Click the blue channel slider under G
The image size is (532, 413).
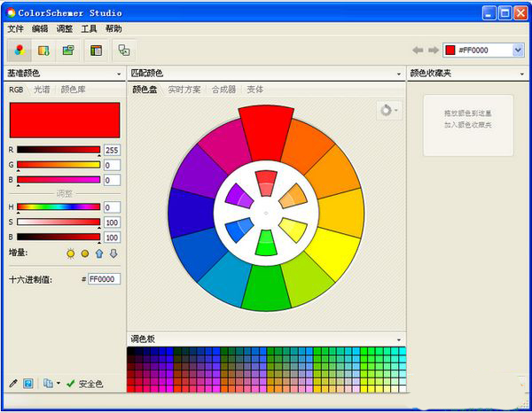(x=59, y=180)
